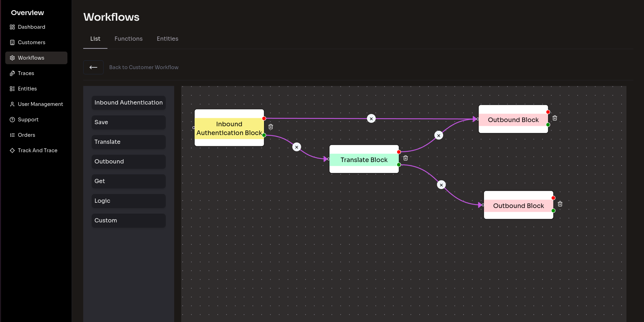The image size is (644, 322).
Task: Open Traces in the sidebar
Action: [36, 73]
